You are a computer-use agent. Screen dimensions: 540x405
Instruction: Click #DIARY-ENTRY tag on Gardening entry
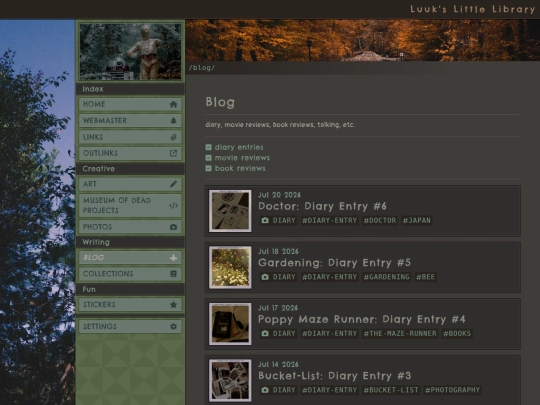[x=330, y=277]
